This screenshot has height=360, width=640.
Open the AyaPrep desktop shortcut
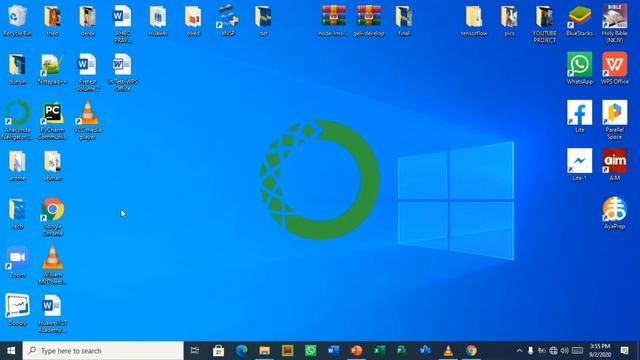point(615,213)
